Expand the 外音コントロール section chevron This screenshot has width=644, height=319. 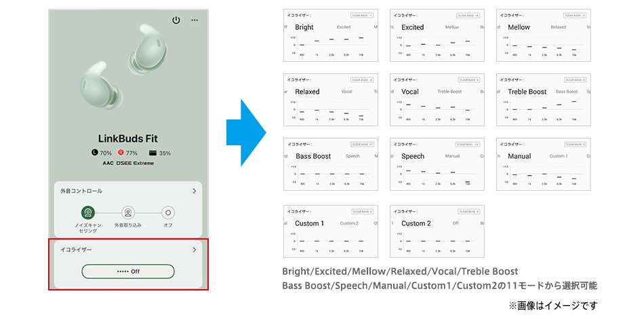(x=194, y=191)
